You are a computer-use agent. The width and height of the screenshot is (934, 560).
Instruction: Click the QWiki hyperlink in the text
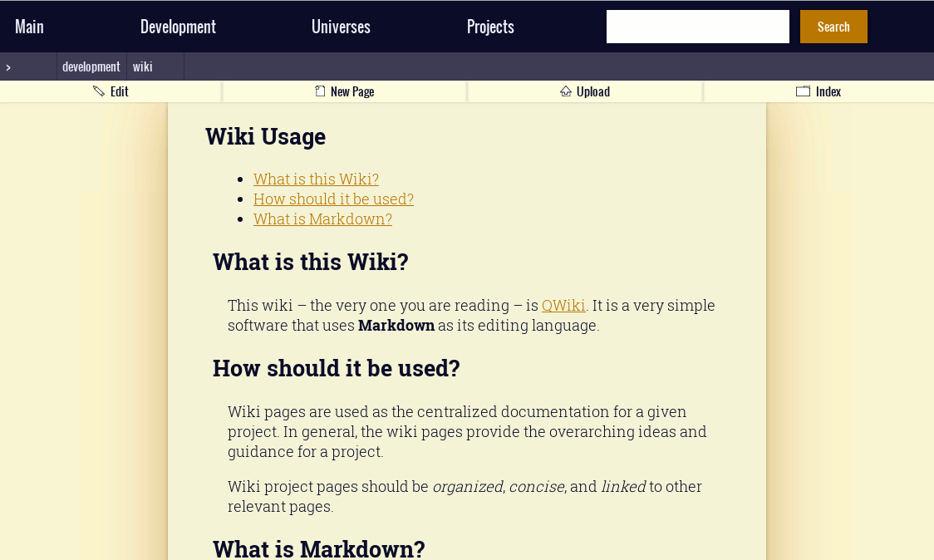coord(563,305)
